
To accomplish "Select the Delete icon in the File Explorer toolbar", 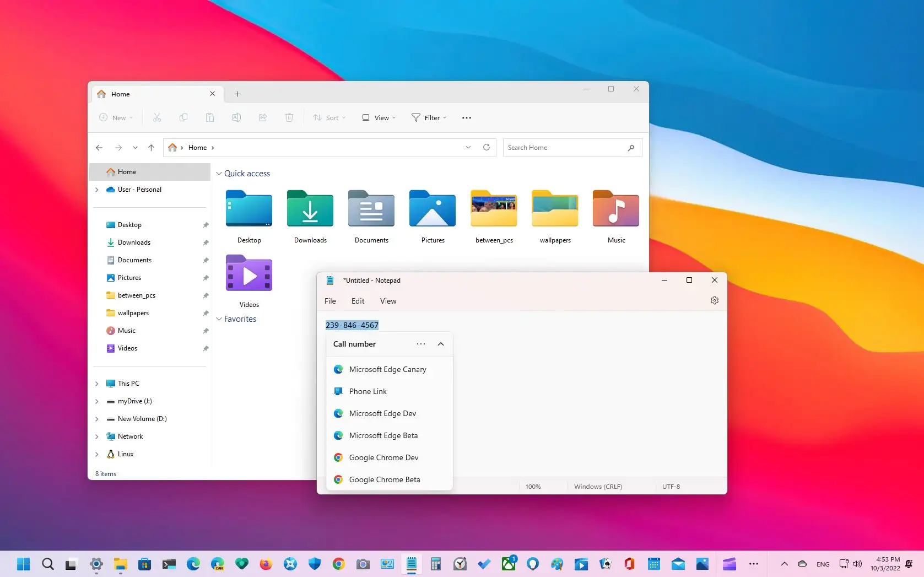I will point(289,117).
